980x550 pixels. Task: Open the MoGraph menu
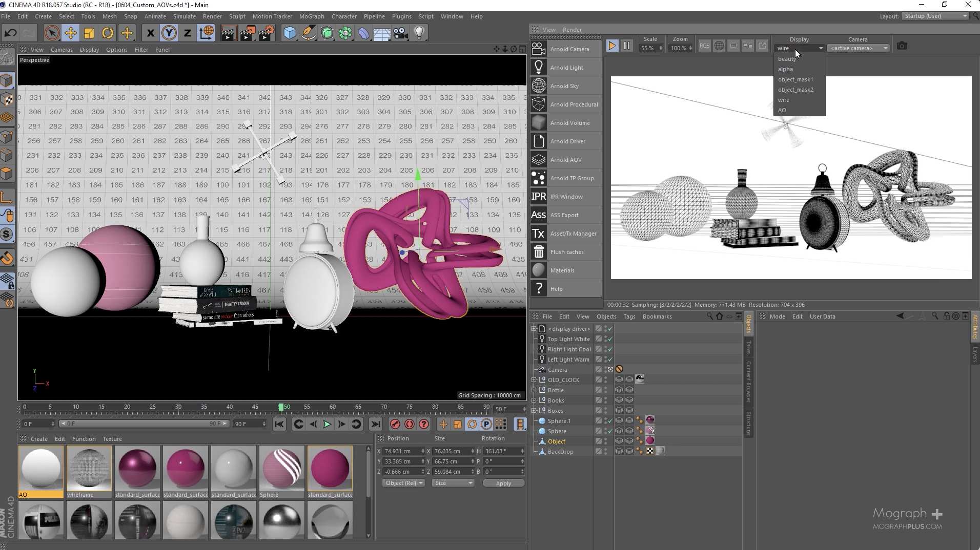[311, 16]
